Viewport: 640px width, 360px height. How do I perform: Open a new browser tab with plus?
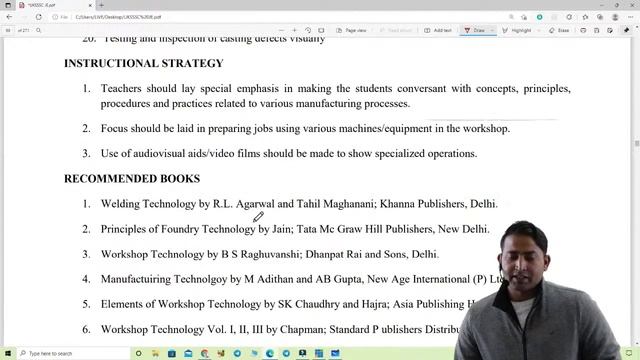[101, 5]
